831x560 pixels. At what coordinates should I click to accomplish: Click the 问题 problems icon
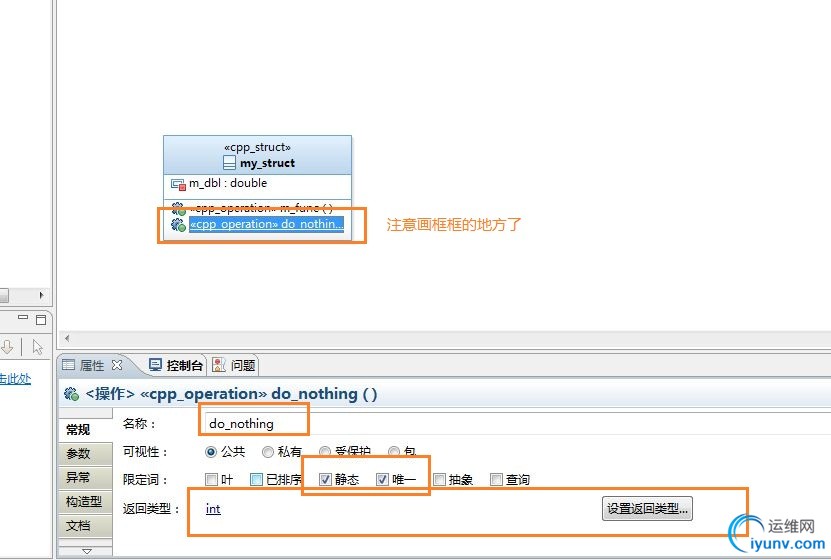[x=219, y=365]
